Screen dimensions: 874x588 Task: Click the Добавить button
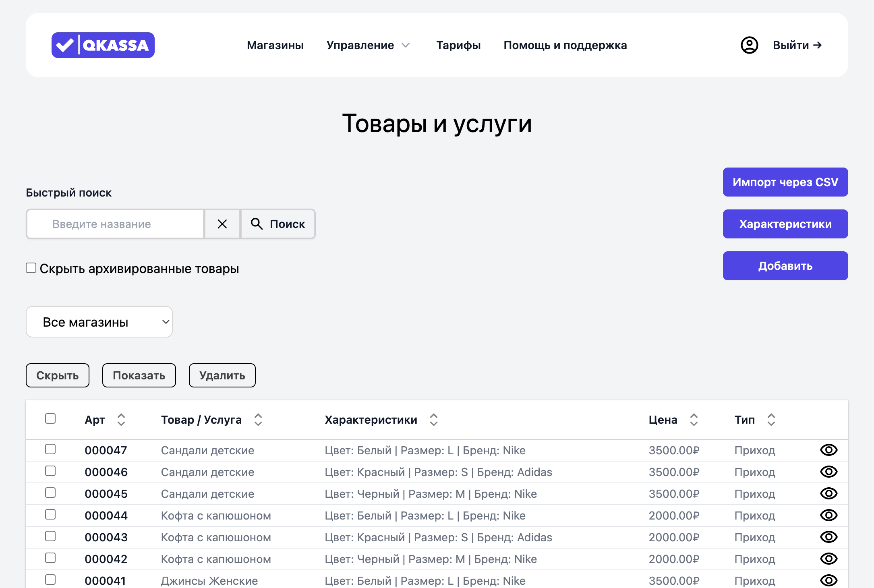point(785,266)
